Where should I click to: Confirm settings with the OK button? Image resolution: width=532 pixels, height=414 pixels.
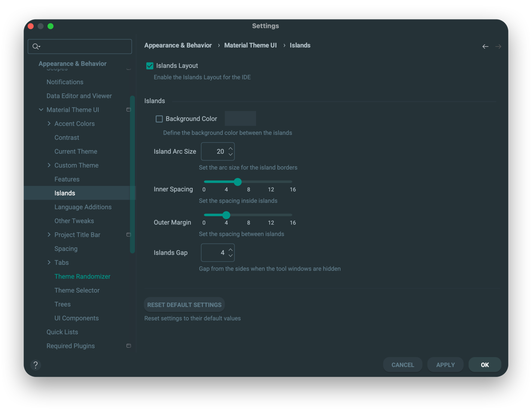[x=484, y=364]
